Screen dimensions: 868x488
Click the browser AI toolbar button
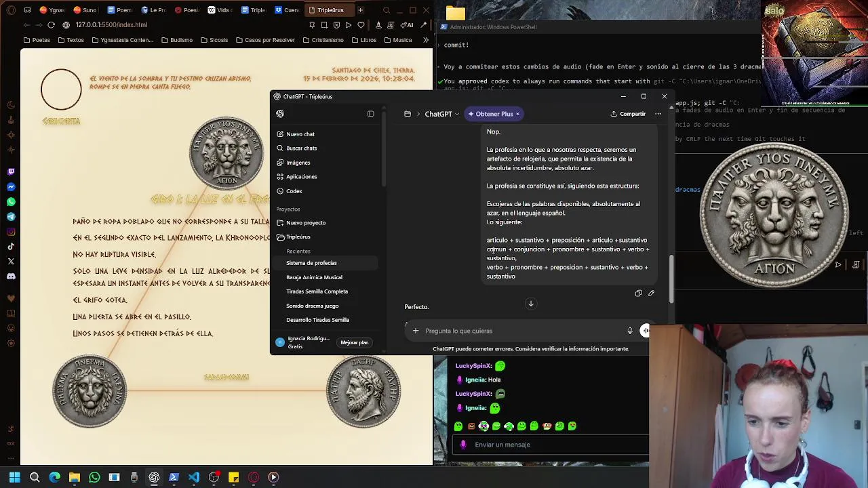click(408, 25)
